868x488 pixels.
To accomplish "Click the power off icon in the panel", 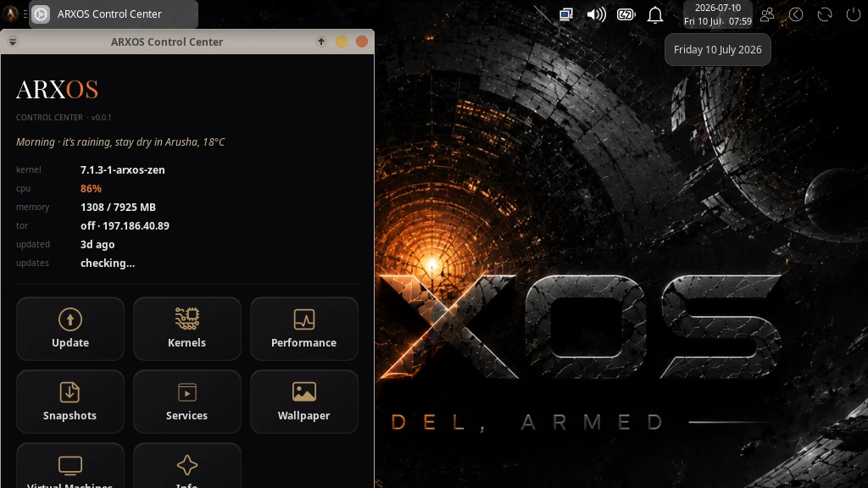I will (x=854, y=14).
